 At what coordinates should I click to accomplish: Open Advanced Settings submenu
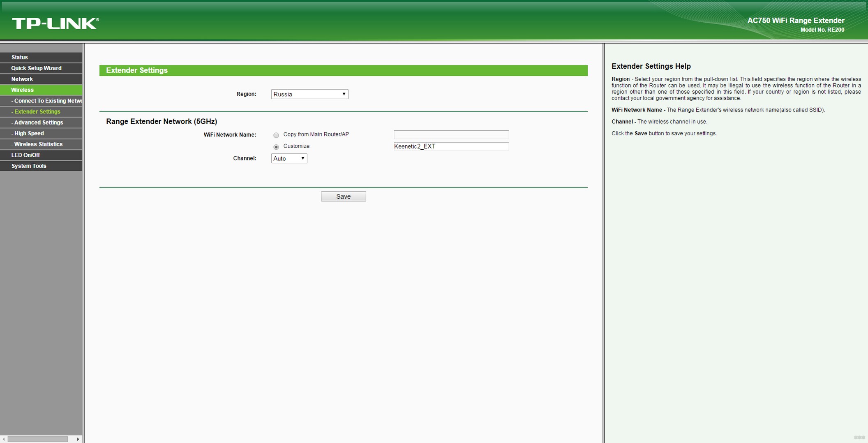pyautogui.click(x=41, y=123)
